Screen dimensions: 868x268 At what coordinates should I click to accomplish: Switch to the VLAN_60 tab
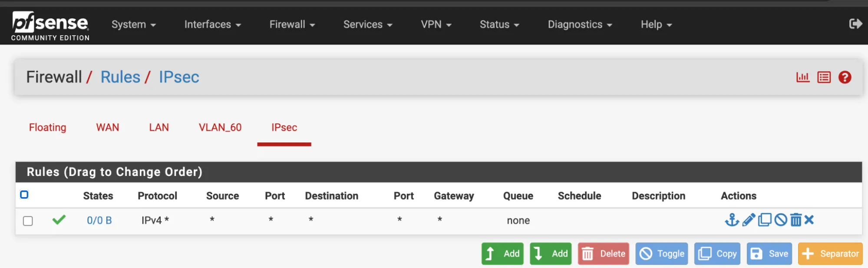point(220,127)
